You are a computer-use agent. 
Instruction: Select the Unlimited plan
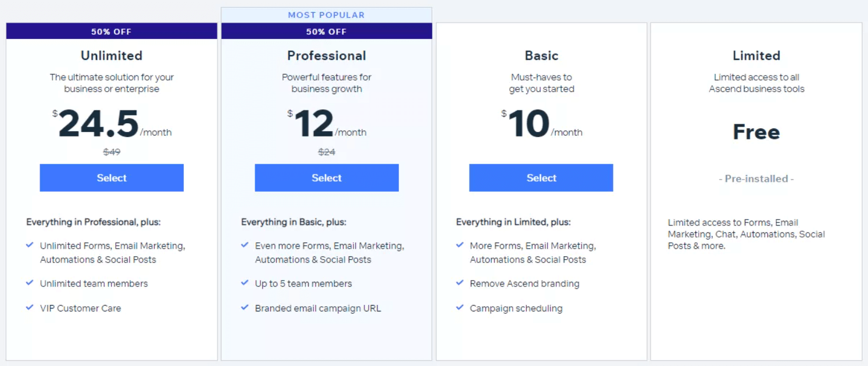coord(111,178)
